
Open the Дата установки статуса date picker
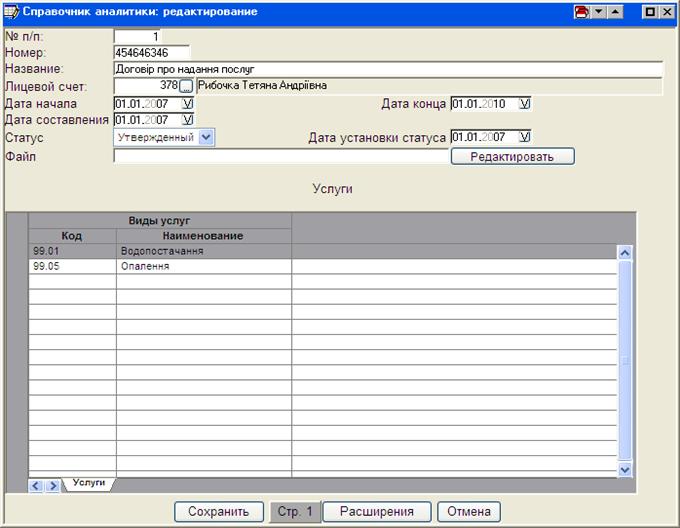click(x=525, y=137)
